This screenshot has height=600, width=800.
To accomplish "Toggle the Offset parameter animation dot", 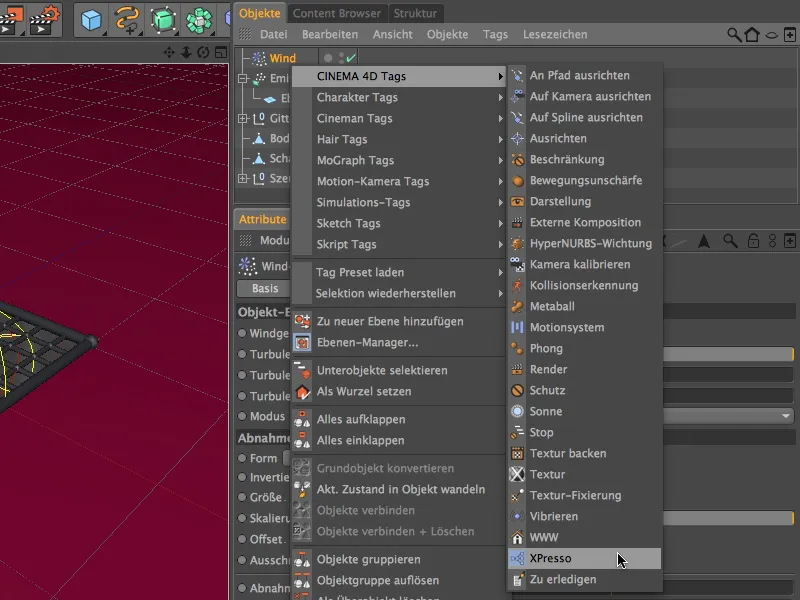I will [x=242, y=539].
